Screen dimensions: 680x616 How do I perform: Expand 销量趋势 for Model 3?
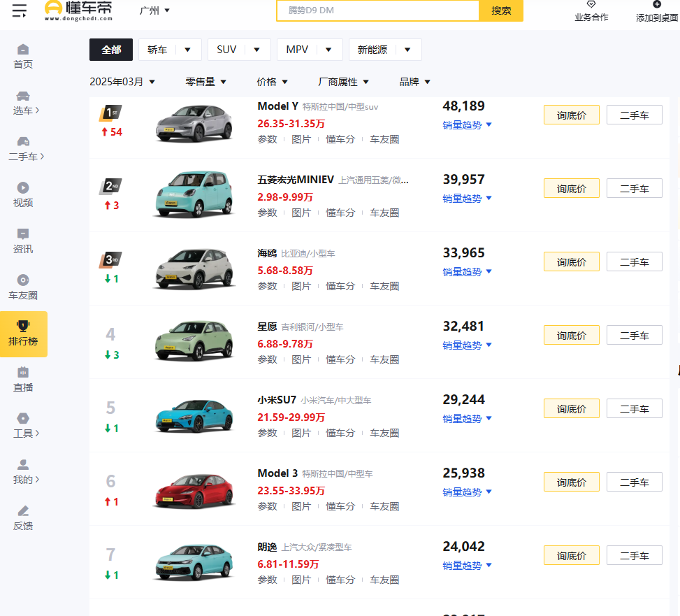(x=467, y=492)
